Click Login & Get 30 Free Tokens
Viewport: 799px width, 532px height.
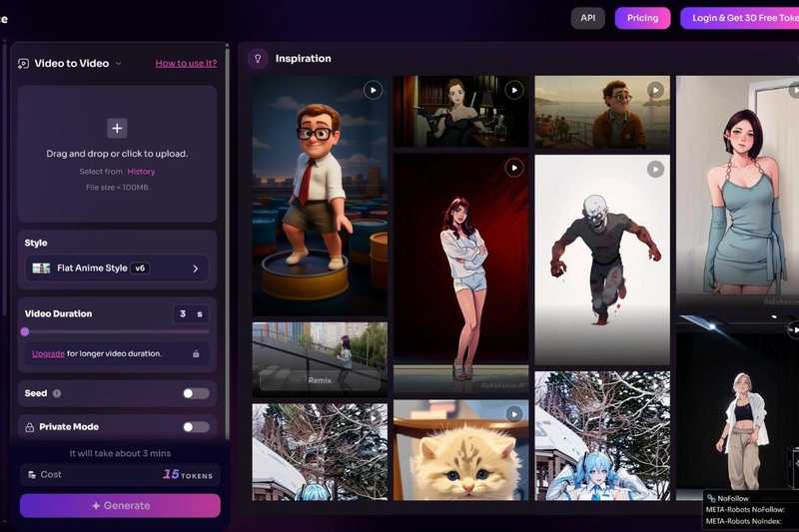pyautogui.click(x=739, y=18)
